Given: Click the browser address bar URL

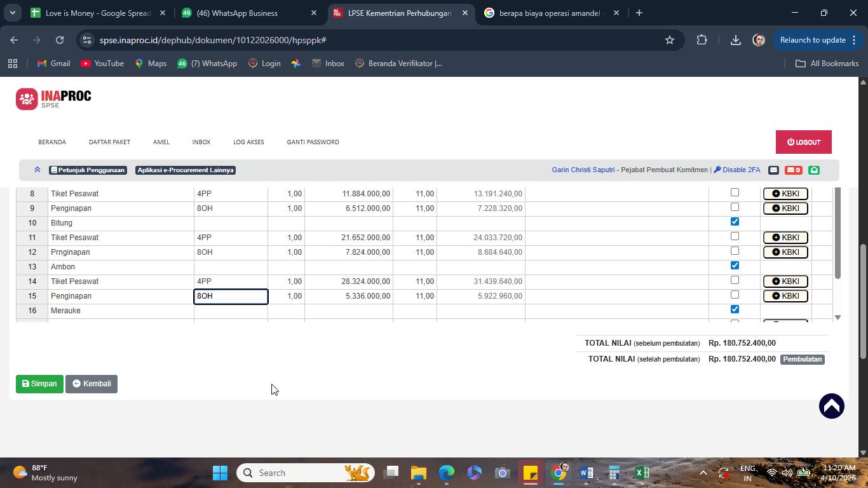Looking at the screenshot, I should point(213,40).
